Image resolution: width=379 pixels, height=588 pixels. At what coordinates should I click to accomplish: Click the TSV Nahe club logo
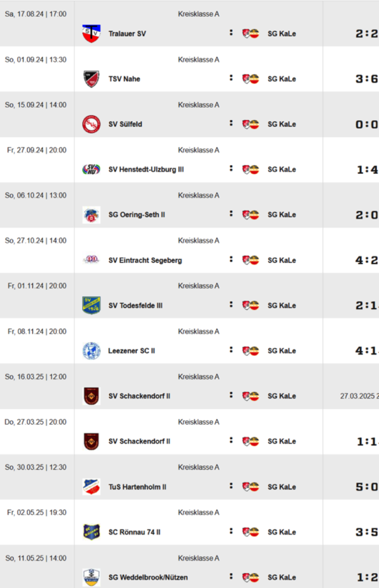pyautogui.click(x=91, y=79)
